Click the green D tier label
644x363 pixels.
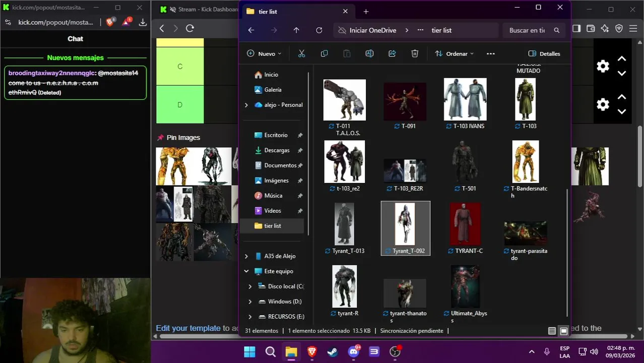[180, 104]
